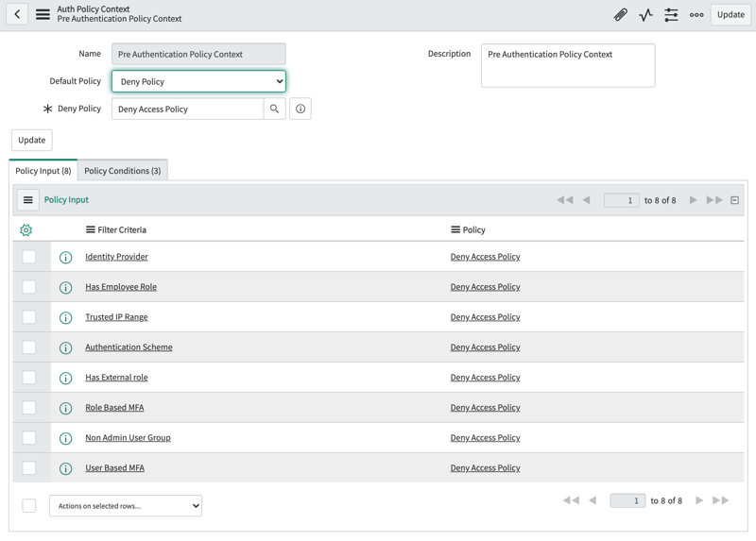
Task: Open the User Based MFA link
Action: coord(114,467)
